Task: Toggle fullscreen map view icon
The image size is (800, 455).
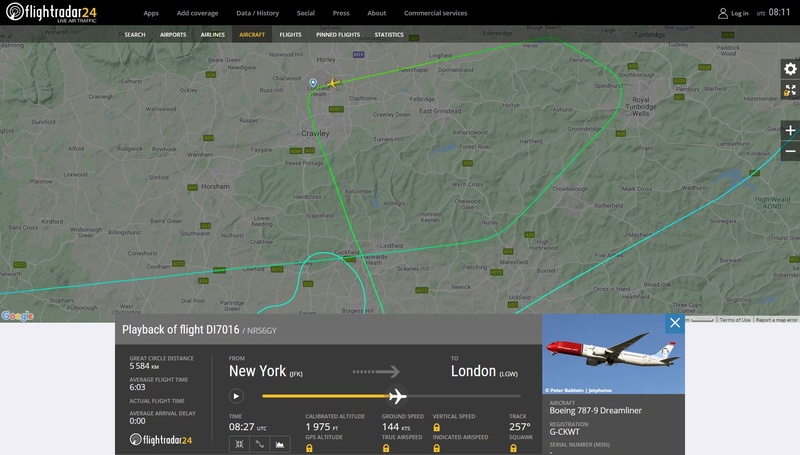Action: pos(790,90)
